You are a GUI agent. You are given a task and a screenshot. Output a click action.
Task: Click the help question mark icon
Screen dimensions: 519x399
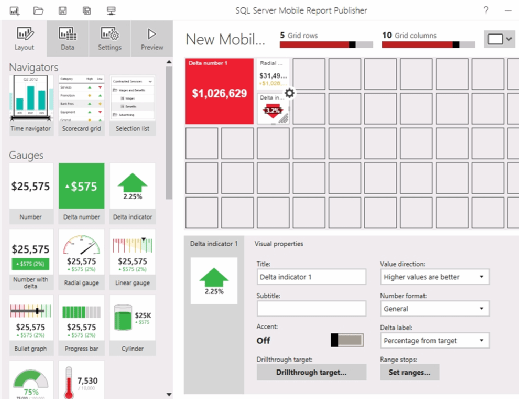pyautogui.click(x=486, y=10)
